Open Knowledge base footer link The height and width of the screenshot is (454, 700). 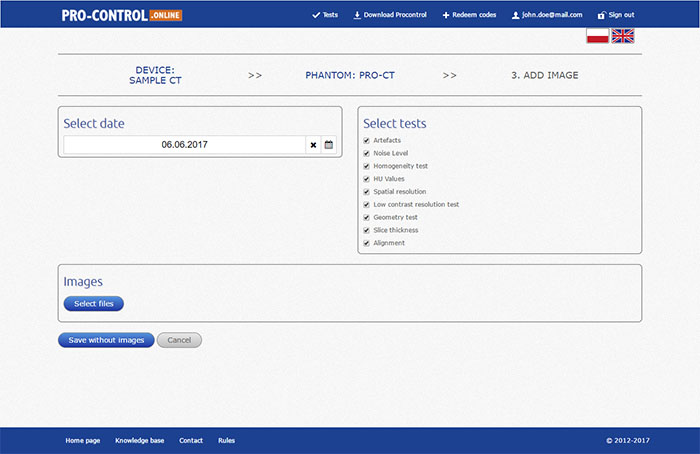pyautogui.click(x=139, y=441)
